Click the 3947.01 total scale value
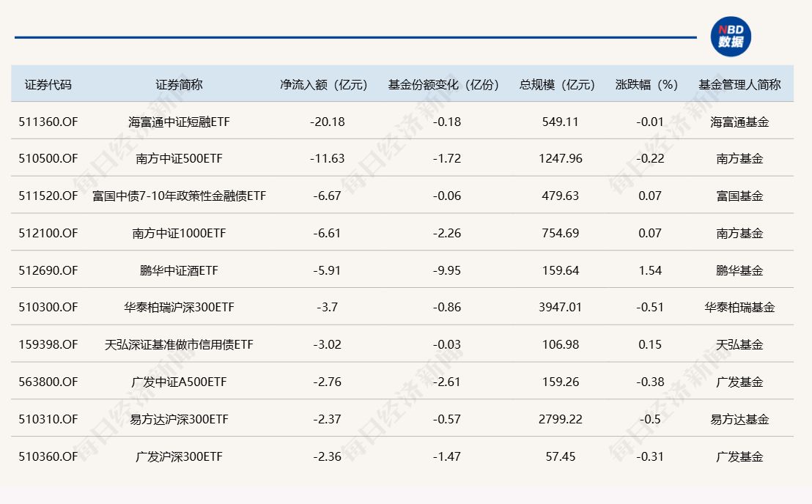Image resolution: width=812 pixels, height=504 pixels. click(561, 308)
